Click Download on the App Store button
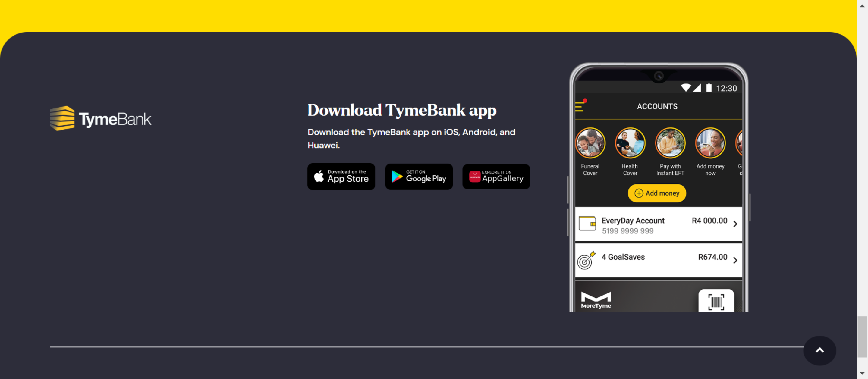This screenshot has height=379, width=868. click(341, 177)
